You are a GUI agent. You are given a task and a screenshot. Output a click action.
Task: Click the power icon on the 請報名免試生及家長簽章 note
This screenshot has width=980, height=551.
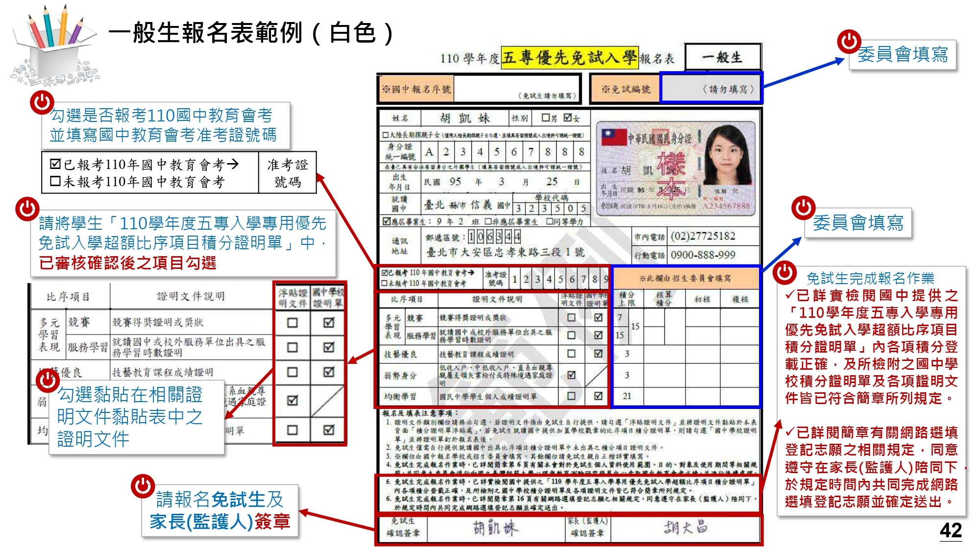[143, 486]
